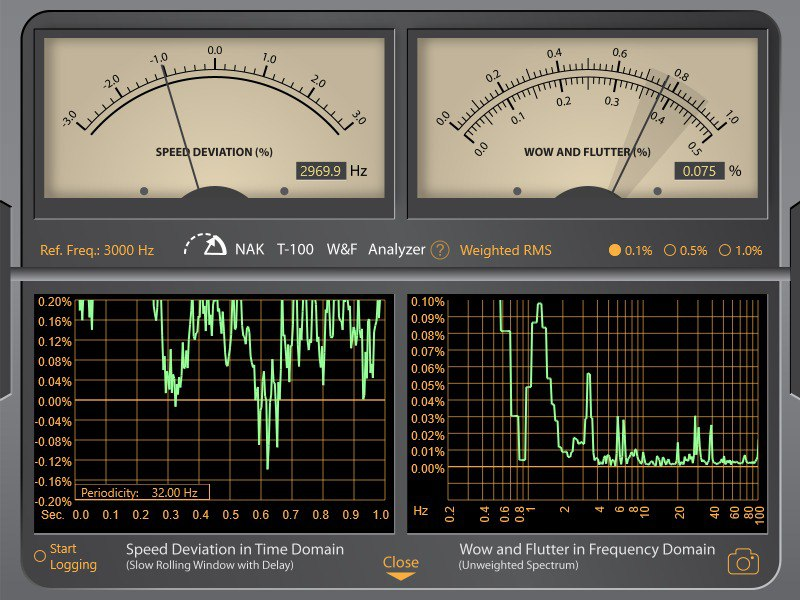Click the 0.10% top axis label in spectrum graph
The height and width of the screenshot is (600, 800).
pyautogui.click(x=428, y=302)
